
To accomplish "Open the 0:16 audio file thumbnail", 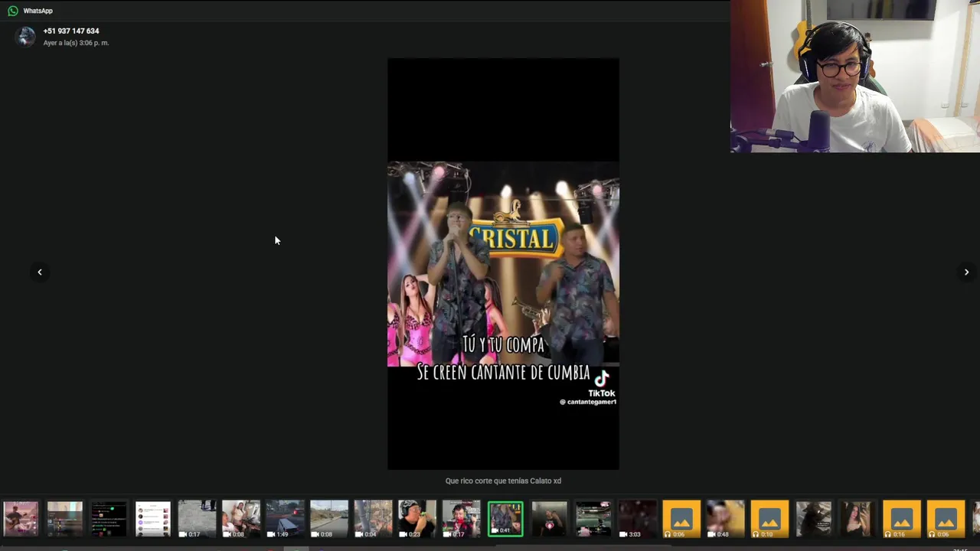I will (x=902, y=519).
